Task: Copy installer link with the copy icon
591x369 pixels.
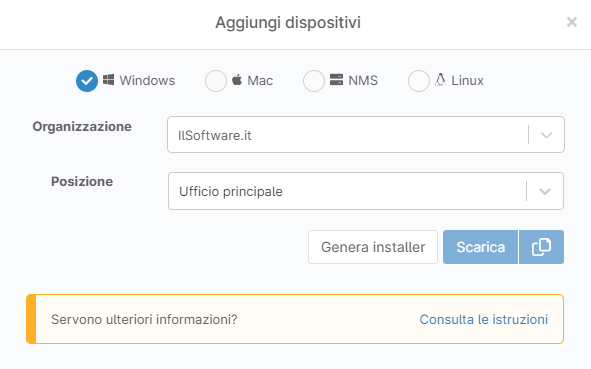Action: (541, 247)
